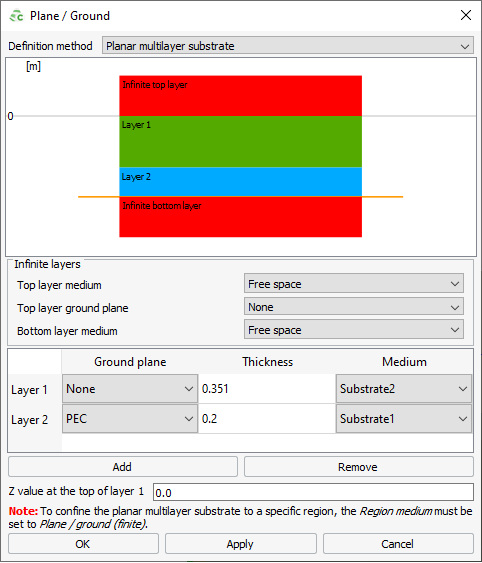Image resolution: width=482 pixels, height=563 pixels.
Task: Open Layer 2 PEC ground plane dropdown
Action: pos(130,419)
